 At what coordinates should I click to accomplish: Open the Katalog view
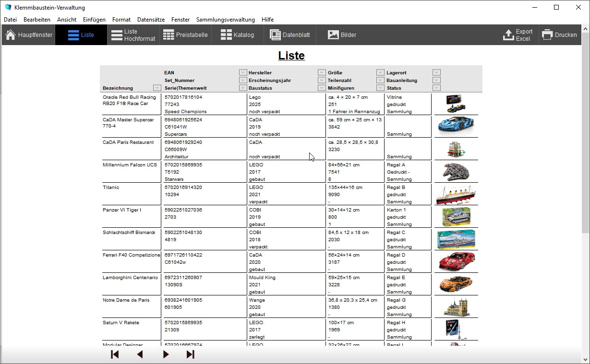(237, 35)
